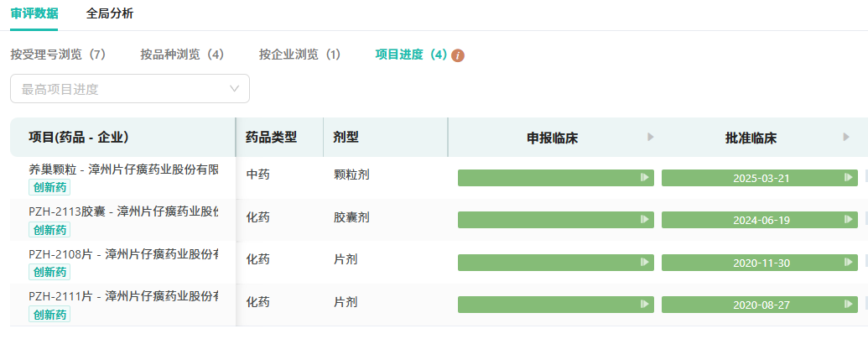Click 创新药 tag under PZH-2111片
Screen dimensions: 868x339
click(50, 315)
